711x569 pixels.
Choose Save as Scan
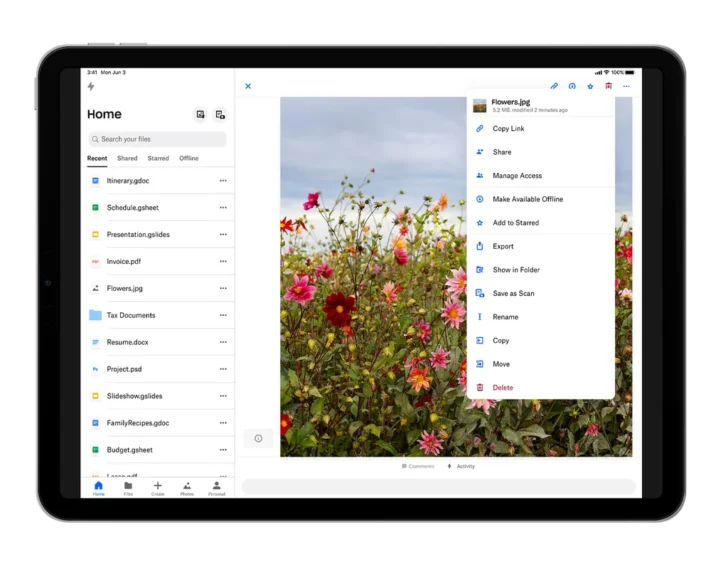coord(541,293)
